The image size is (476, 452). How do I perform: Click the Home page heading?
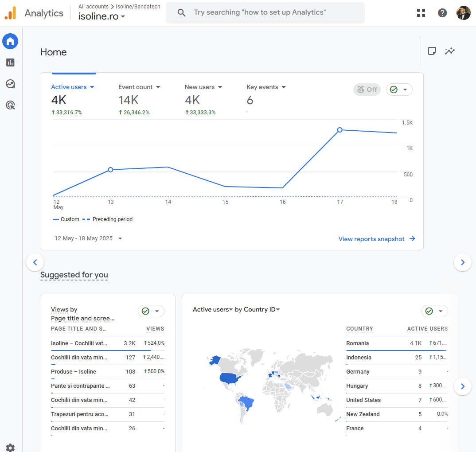[x=54, y=52]
